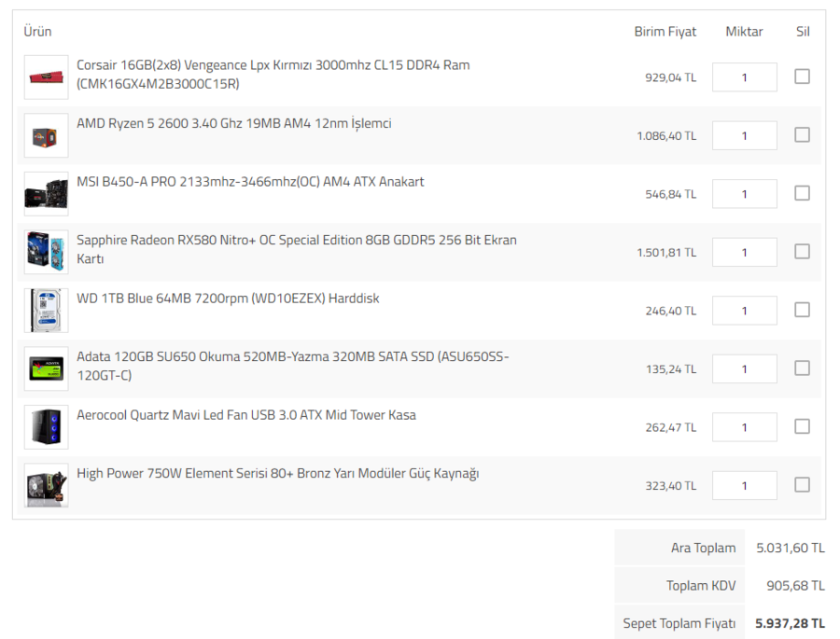Select delete checkbox for High Power 750W PSU

click(x=802, y=485)
